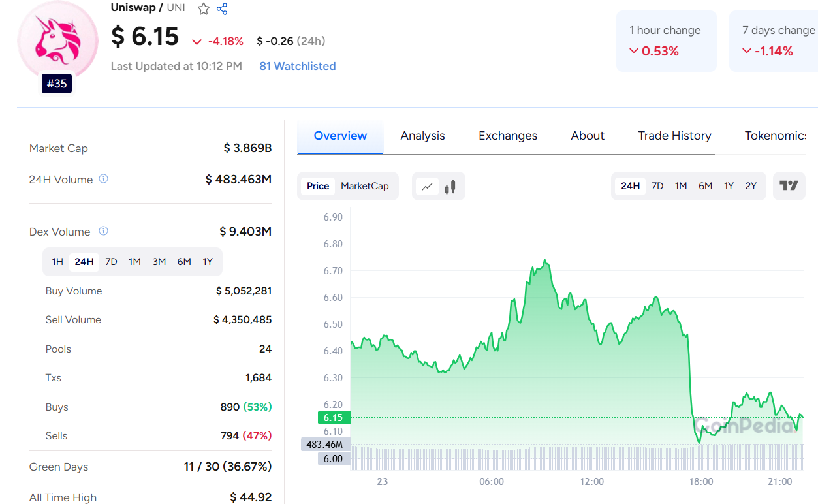Click the Buy Volume value $ 5,052,281
Image resolution: width=818 pixels, height=504 pixels.
click(244, 291)
